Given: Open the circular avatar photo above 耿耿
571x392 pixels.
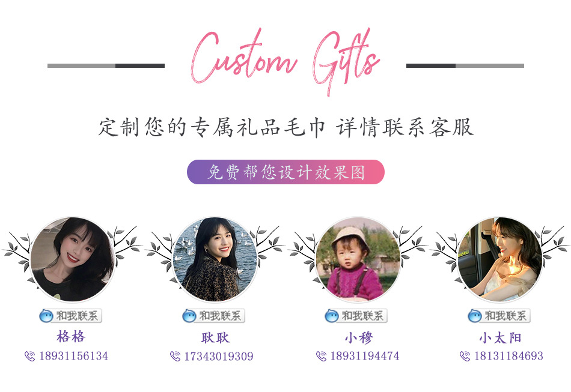Looking at the screenshot, I should point(215,259).
